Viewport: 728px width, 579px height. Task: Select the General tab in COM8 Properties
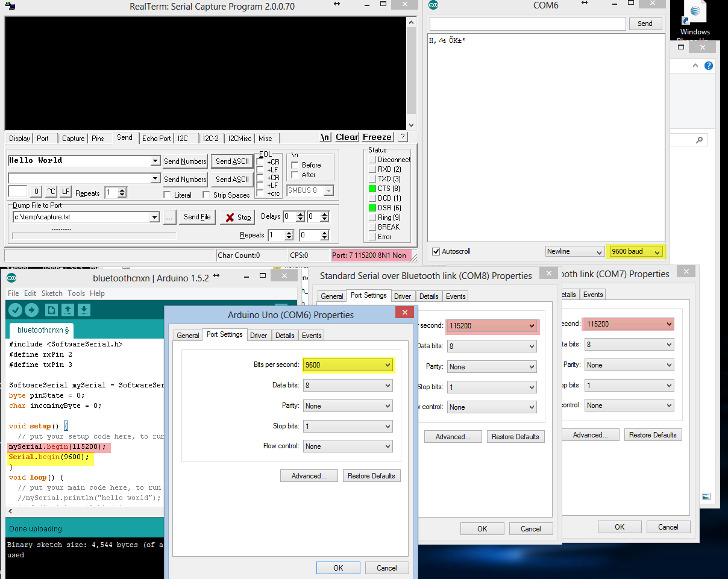pyautogui.click(x=332, y=296)
